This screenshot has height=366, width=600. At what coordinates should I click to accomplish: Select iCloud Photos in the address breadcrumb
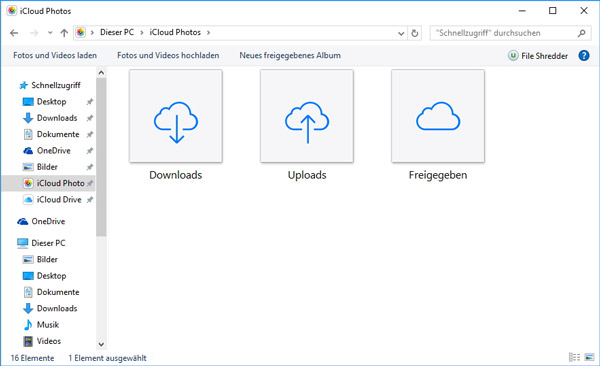tap(175, 33)
